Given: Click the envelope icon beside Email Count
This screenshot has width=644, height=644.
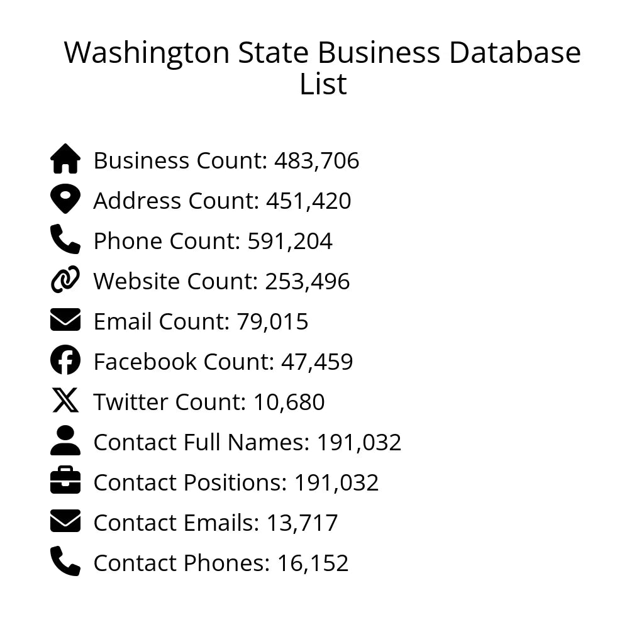Looking at the screenshot, I should [65, 320].
